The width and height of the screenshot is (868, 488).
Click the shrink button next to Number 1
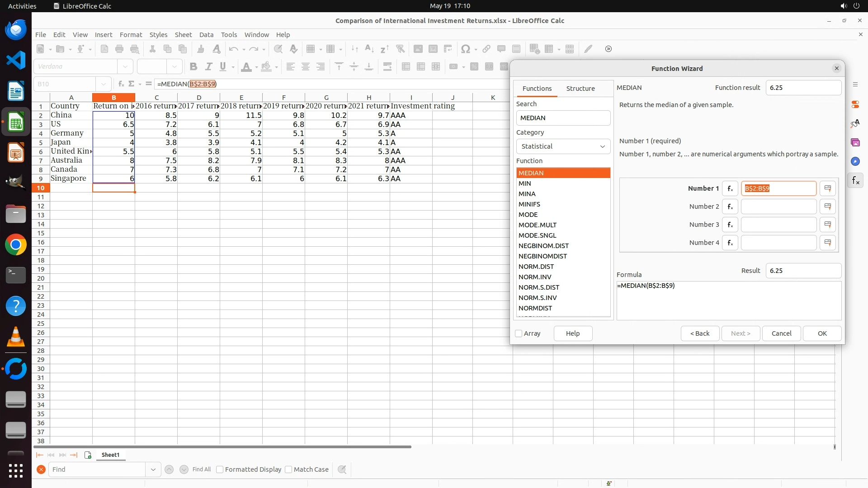828,188
